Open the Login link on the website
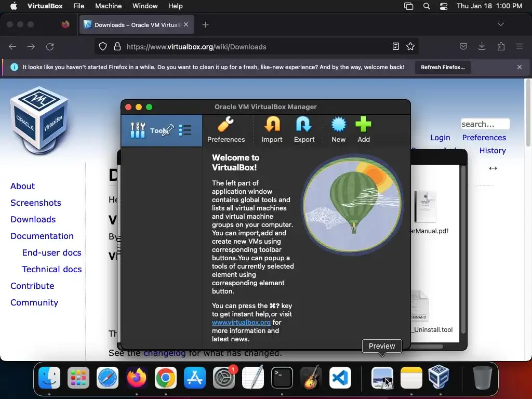This screenshot has height=399, width=532. point(440,137)
